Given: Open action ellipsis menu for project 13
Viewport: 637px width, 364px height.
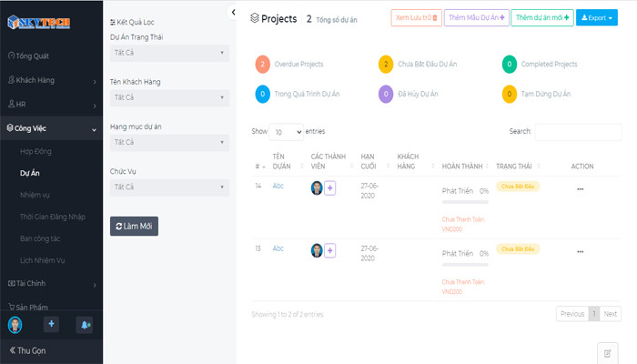Looking at the screenshot, I should [581, 251].
